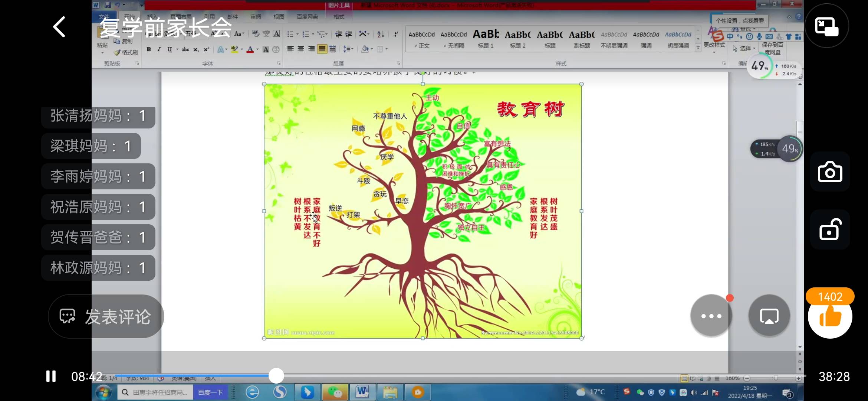This screenshot has width=868, height=401.
Task: Switch to the 审阅 ribbon tab
Action: [x=256, y=16]
